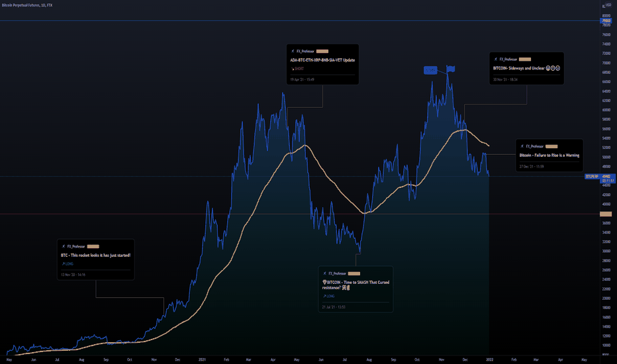Click the chart title 'Bitcoin Perpetual Futures, 1D, FTX'
The image size is (617, 364).
[x=27, y=5]
